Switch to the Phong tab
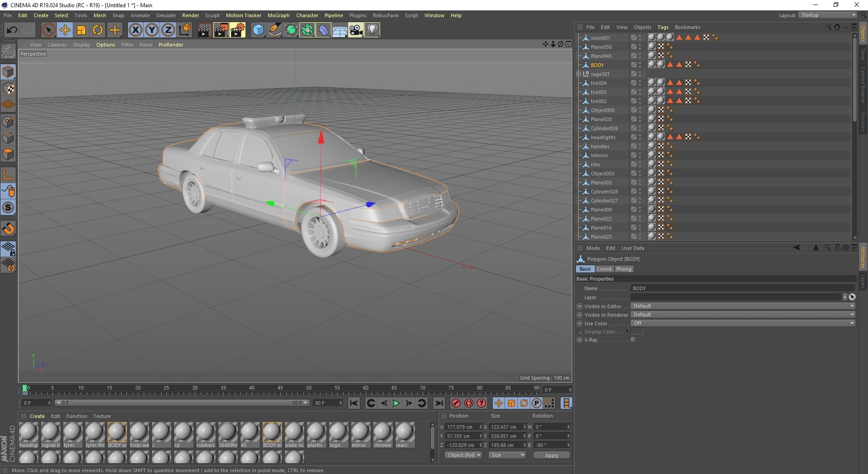Viewport: 868px width, 474px height. click(624, 269)
